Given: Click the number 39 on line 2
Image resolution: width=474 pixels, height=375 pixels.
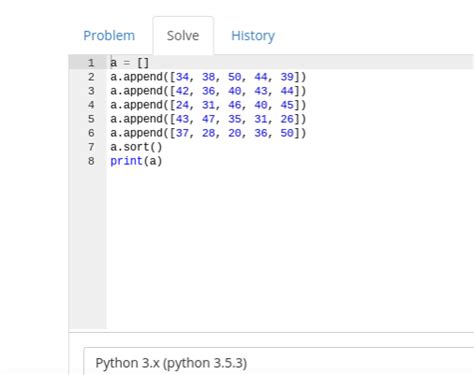Looking at the screenshot, I should pyautogui.click(x=287, y=77).
